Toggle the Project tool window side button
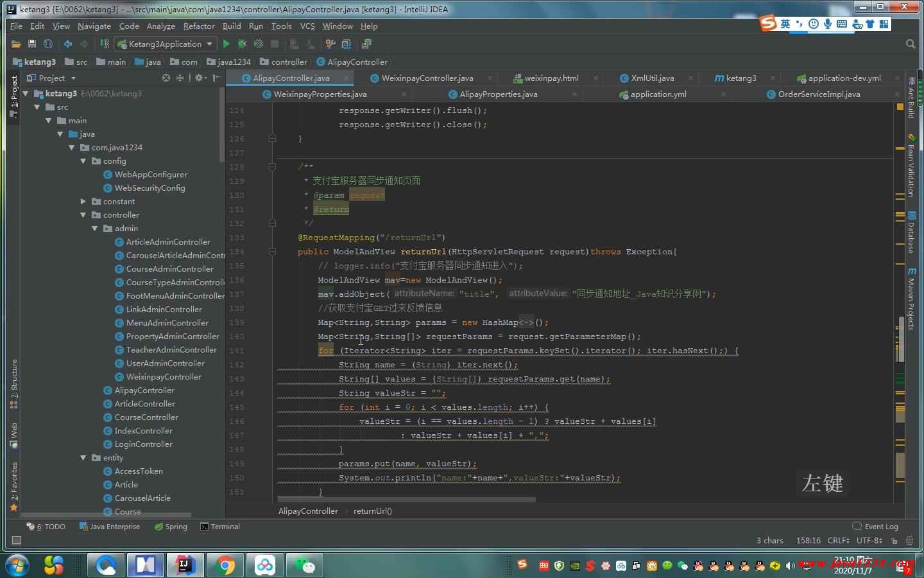The width and height of the screenshot is (924, 578). 14,97
